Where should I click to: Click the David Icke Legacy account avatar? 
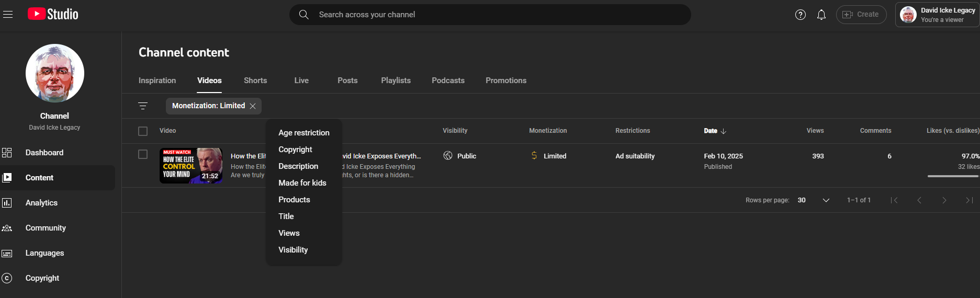coord(908,15)
